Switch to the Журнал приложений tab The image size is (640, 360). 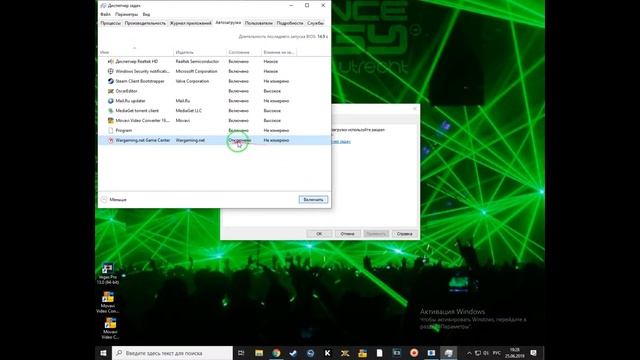[x=191, y=23]
